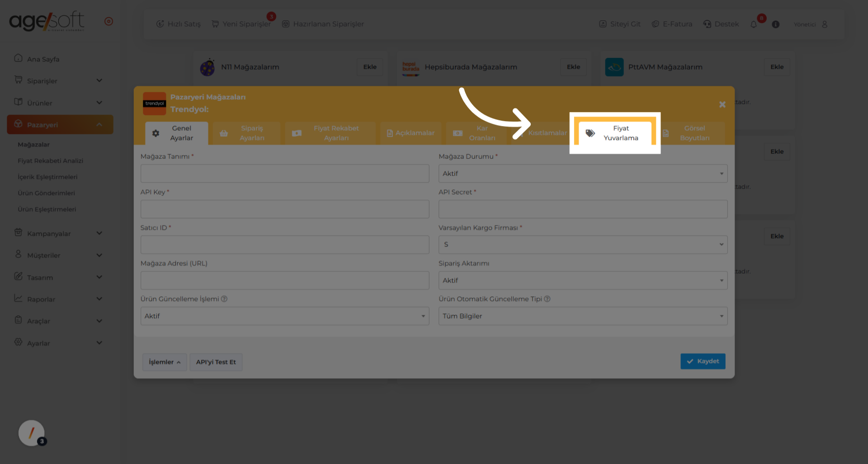
Task: Open Fiyat Rekabet Ayarları tab
Action: pyautogui.click(x=330, y=133)
